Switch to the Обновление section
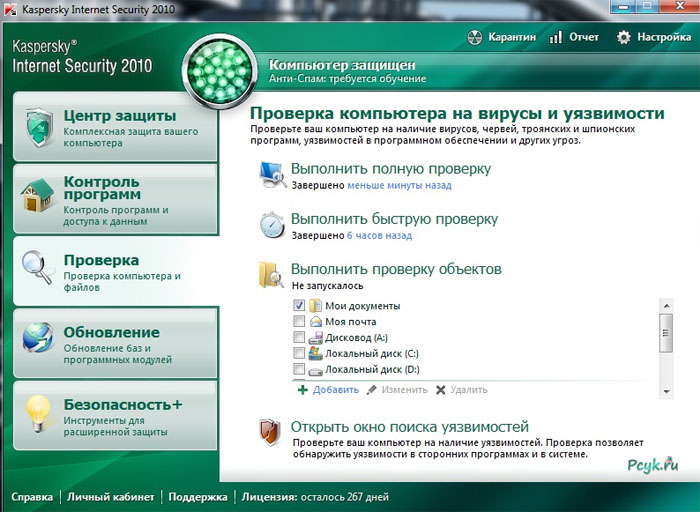Image resolution: width=700 pixels, height=512 pixels. point(116,343)
